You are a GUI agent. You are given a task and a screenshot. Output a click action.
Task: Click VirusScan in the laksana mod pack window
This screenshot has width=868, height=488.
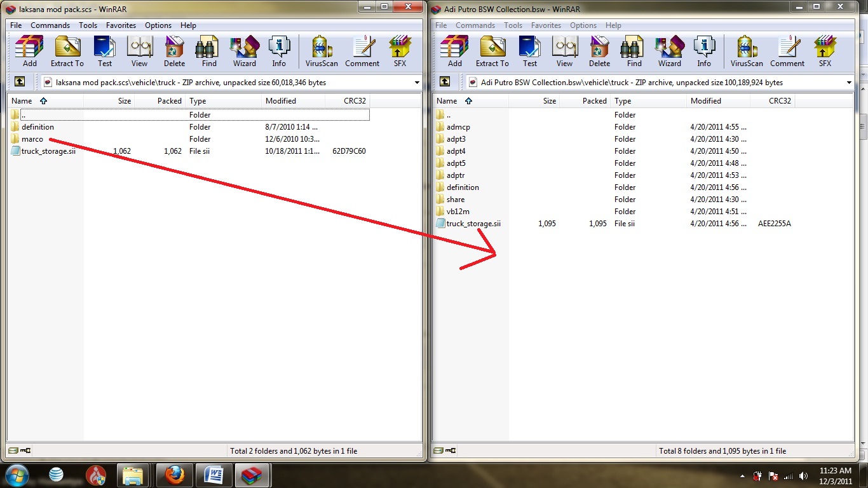[322, 51]
